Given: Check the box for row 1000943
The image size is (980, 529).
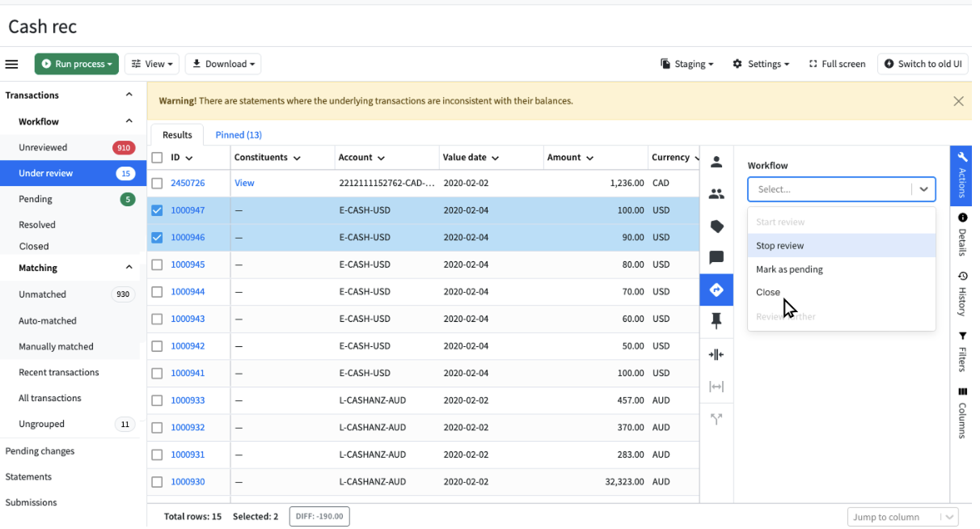Looking at the screenshot, I should tap(158, 319).
